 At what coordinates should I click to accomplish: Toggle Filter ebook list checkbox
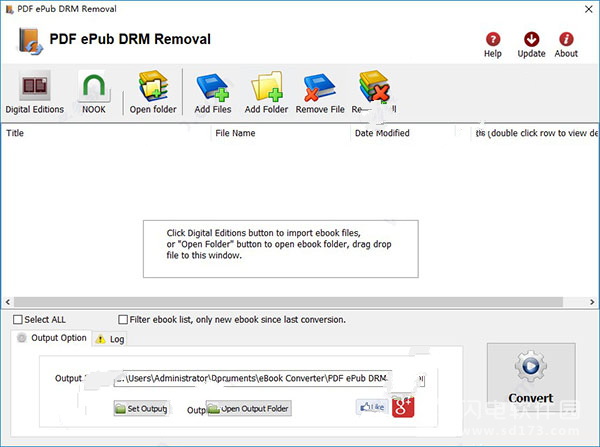click(123, 319)
